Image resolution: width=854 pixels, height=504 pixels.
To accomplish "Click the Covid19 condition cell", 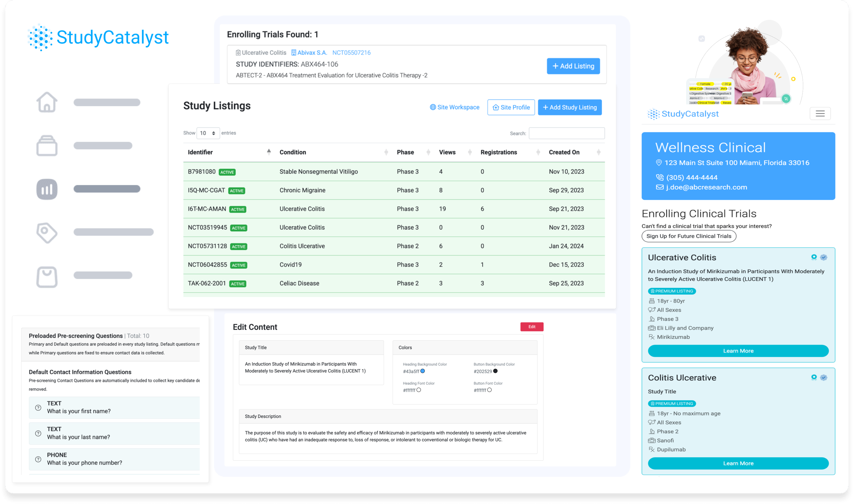I will coord(290,265).
